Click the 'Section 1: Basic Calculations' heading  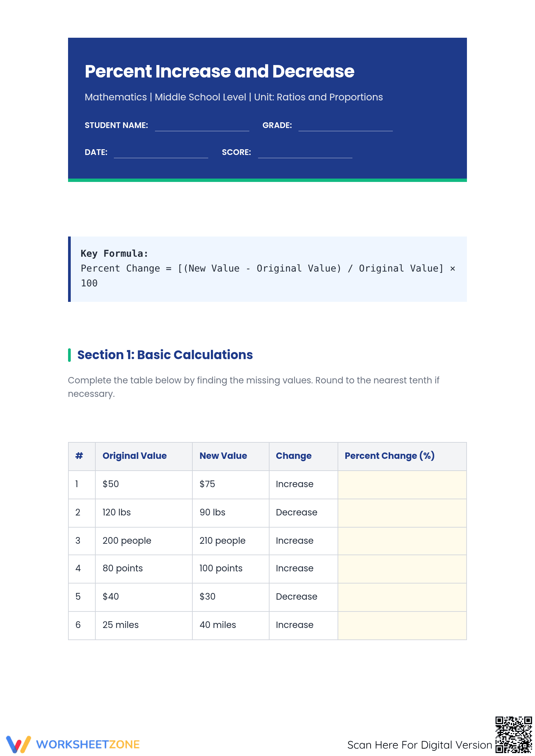click(165, 355)
